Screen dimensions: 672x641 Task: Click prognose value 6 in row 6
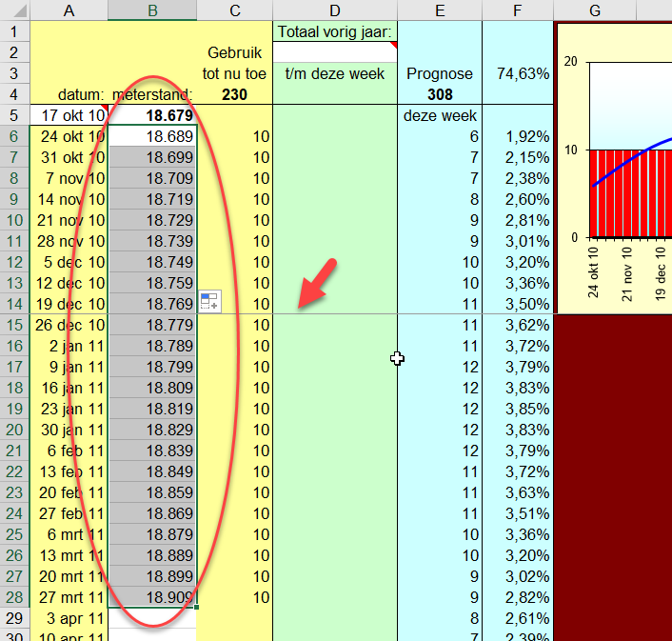click(440, 136)
